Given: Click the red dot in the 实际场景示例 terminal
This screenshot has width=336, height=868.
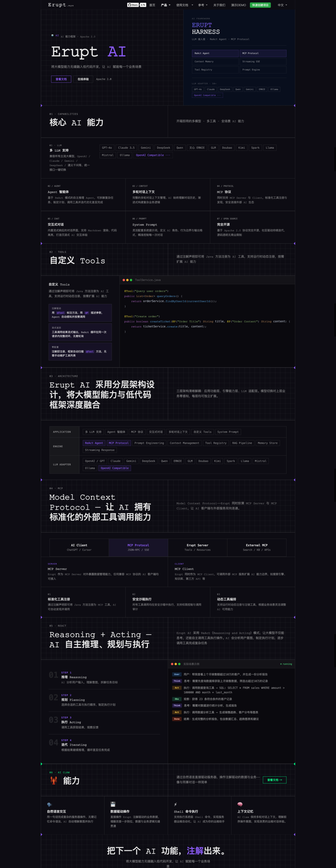Looking at the screenshot, I should coord(172,664).
